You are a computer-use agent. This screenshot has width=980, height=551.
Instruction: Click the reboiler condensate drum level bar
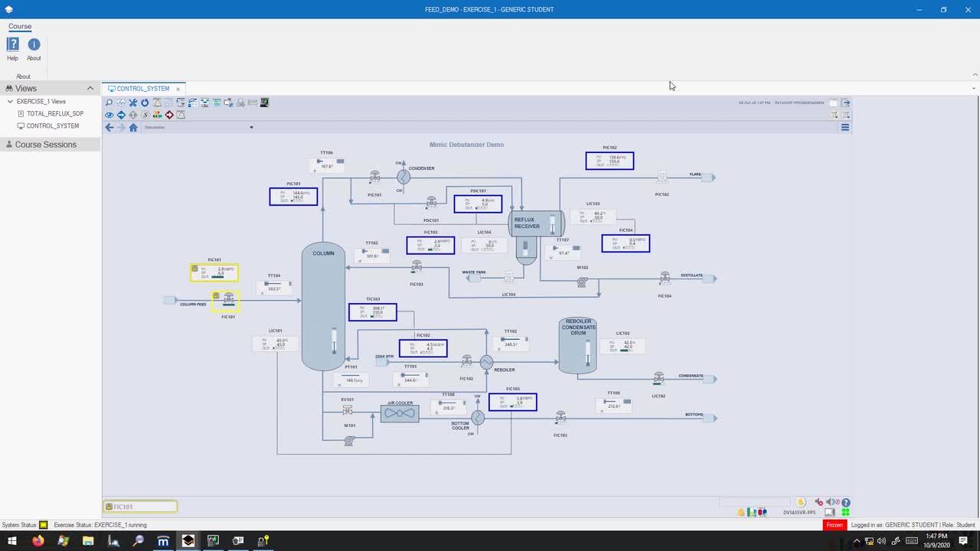click(588, 353)
